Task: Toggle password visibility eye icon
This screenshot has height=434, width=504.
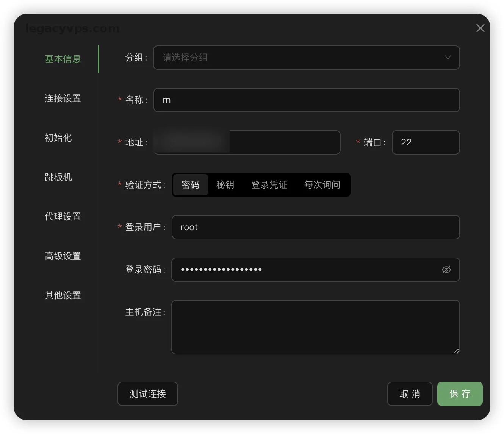Action: (446, 270)
